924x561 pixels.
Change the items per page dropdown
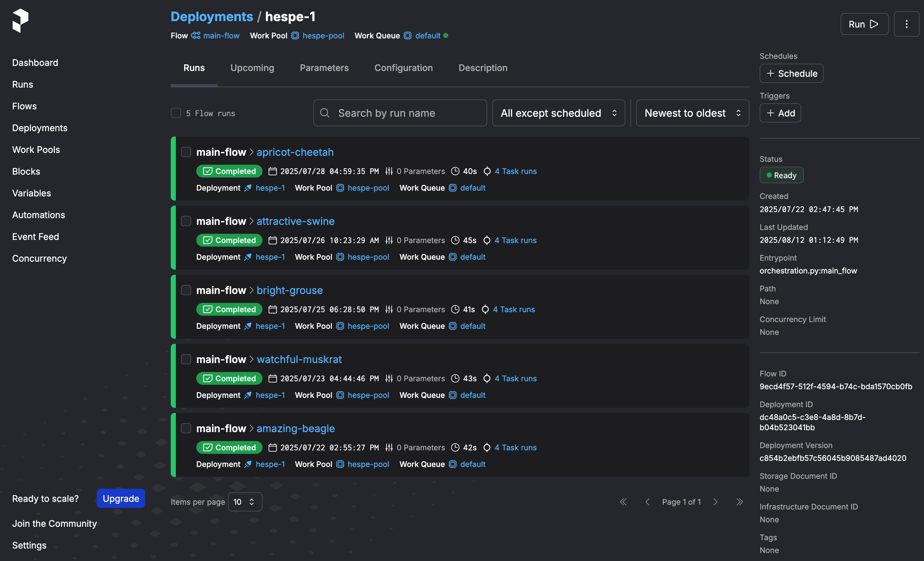click(x=245, y=502)
